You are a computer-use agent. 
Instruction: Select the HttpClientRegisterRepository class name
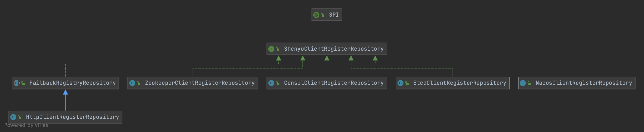pyautogui.click(x=73, y=117)
